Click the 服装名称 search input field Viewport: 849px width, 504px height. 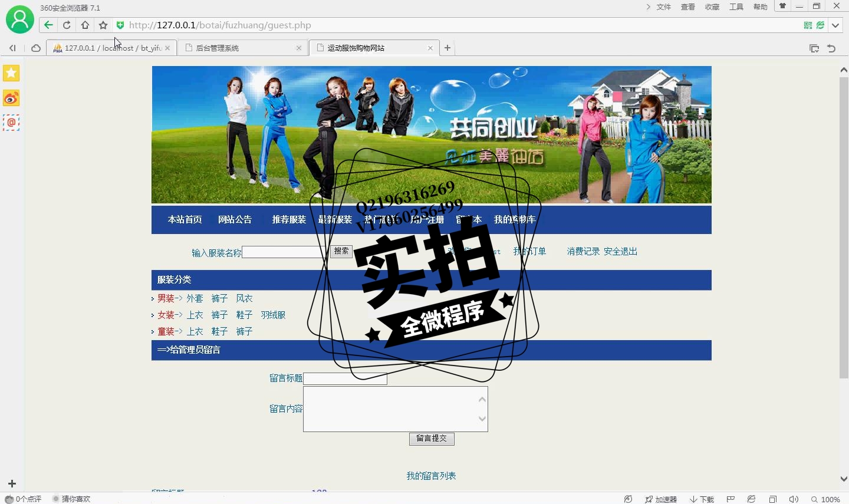[x=285, y=252]
